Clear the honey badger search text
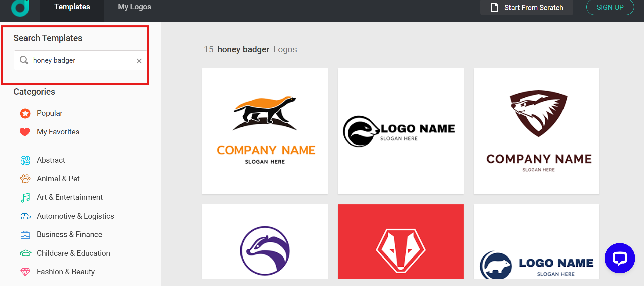644x286 pixels. [139, 61]
